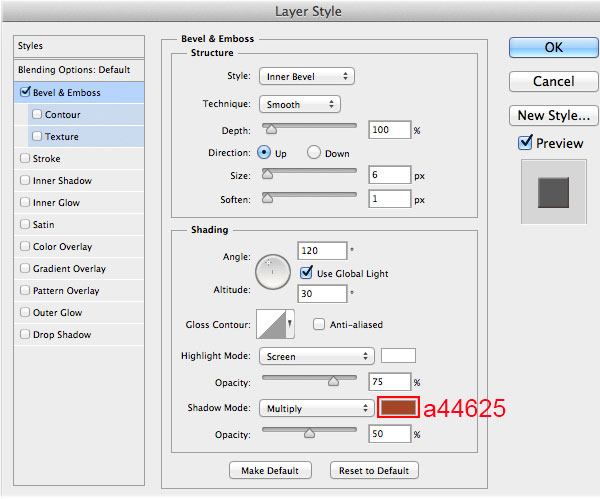Enable the Outer Glow checkbox
Screen dimensions: 600x499
pyautogui.click(x=24, y=312)
